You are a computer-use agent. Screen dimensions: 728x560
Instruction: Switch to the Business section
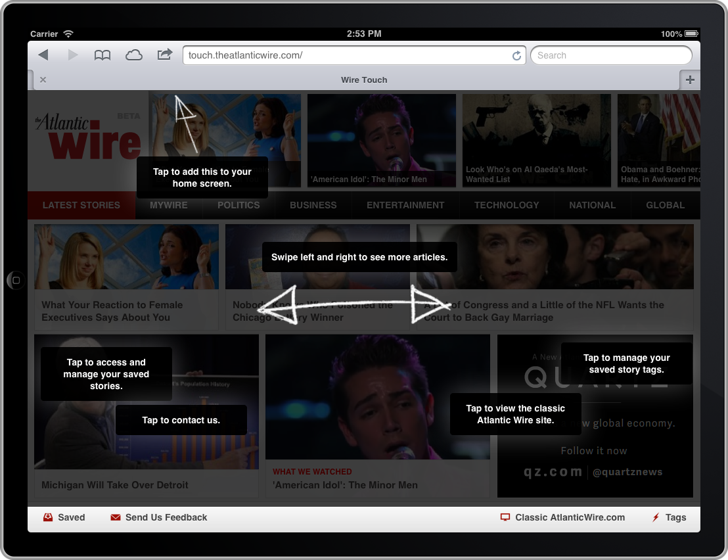(313, 205)
